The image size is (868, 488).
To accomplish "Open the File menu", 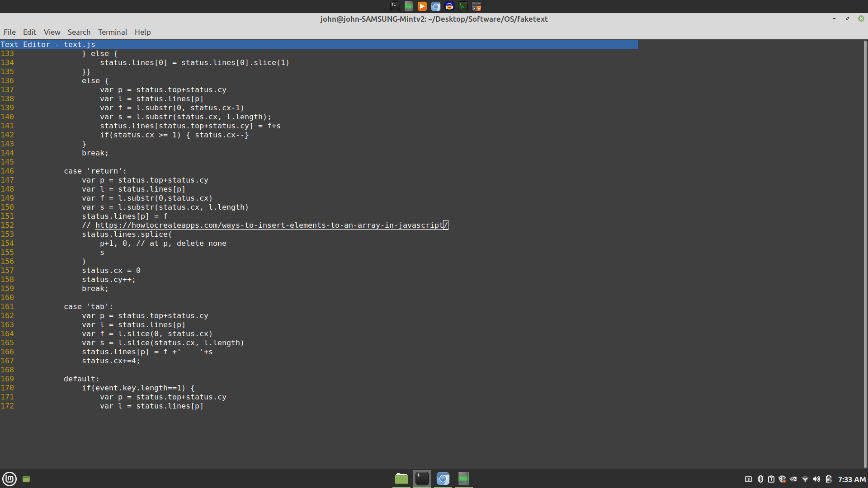I will coord(9,32).
